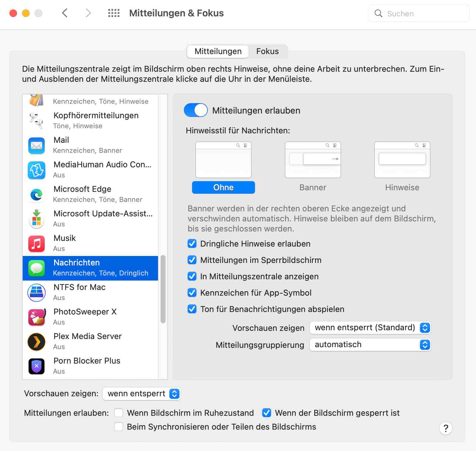Image resolution: width=476 pixels, height=451 pixels.
Task: Select the MediaHuman Audio Con... row label
Action: point(103,164)
